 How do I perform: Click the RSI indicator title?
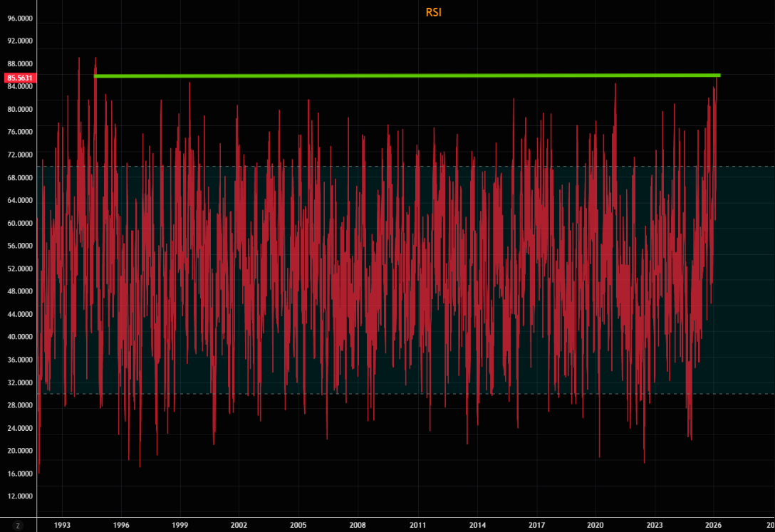[435, 12]
